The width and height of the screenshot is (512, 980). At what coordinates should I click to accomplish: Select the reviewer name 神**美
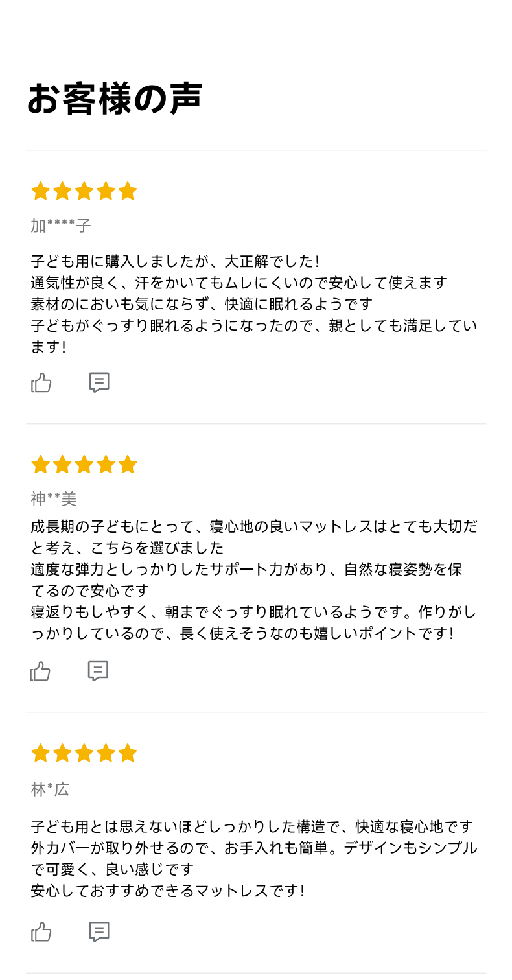tap(54, 499)
